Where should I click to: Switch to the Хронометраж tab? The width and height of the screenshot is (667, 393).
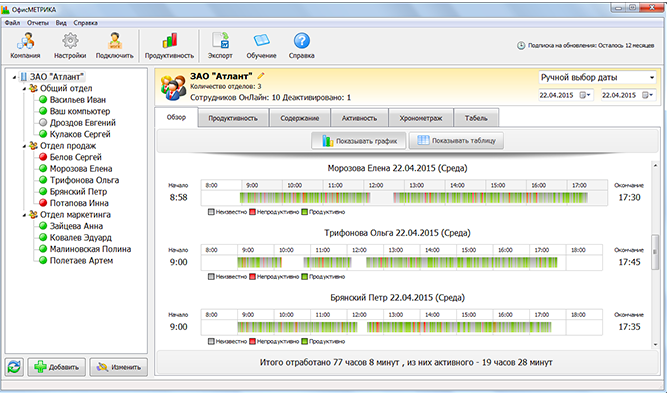pyautogui.click(x=421, y=118)
